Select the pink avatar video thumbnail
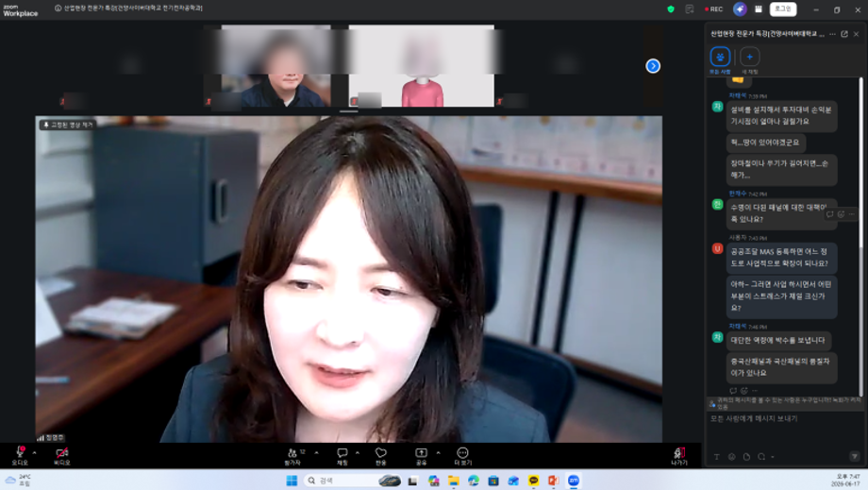 click(422, 65)
